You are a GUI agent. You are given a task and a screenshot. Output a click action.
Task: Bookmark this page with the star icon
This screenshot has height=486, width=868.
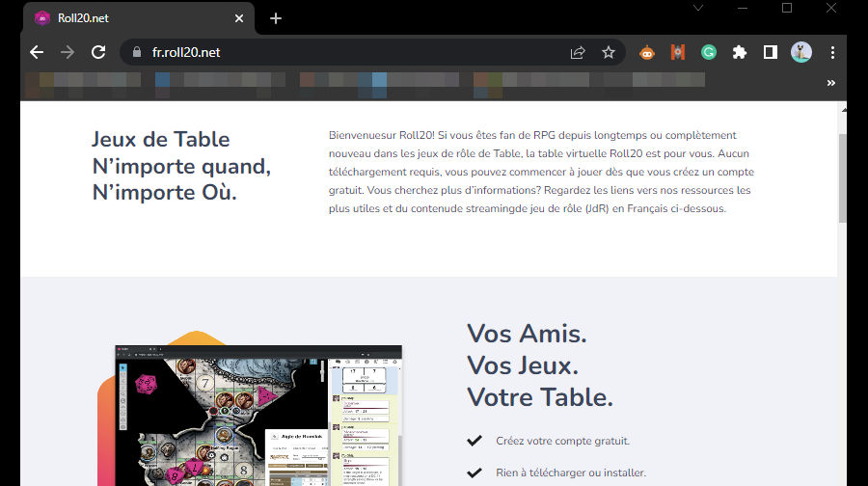tap(609, 52)
